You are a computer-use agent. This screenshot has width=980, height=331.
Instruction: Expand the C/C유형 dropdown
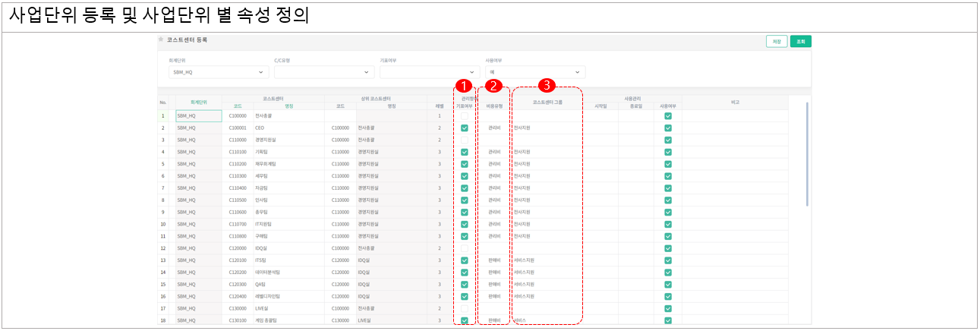click(x=324, y=72)
